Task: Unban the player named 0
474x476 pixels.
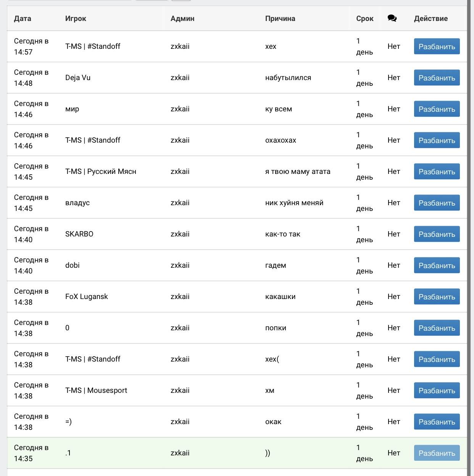Action: pos(437,328)
